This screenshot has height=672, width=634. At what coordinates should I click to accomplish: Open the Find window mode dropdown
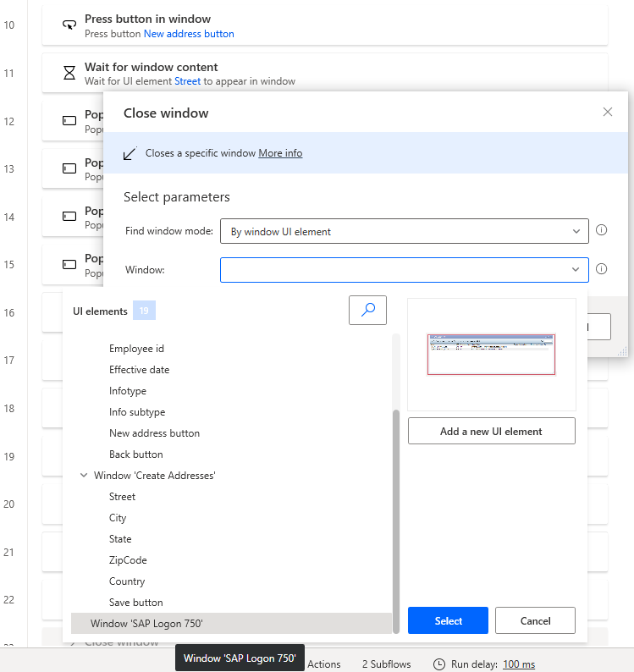click(405, 231)
